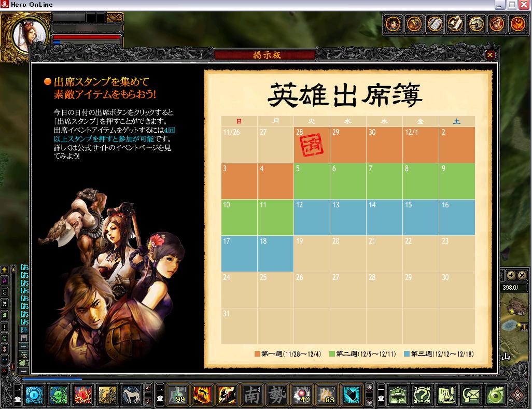Click the calendar cell for day 12

click(x=312, y=217)
